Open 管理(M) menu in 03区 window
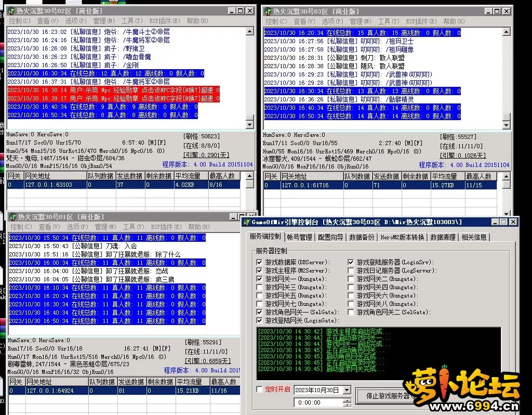This screenshot has width=532, height=415. point(361,21)
